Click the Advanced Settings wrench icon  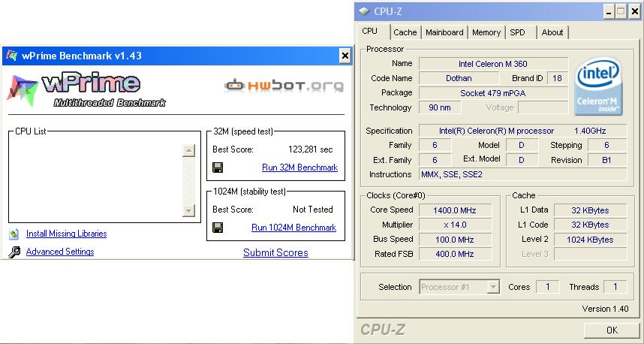pos(14,252)
